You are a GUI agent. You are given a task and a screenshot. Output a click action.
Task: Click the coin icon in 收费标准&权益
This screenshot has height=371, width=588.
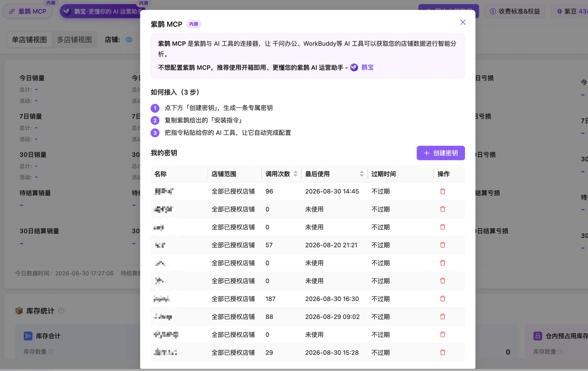coord(492,11)
